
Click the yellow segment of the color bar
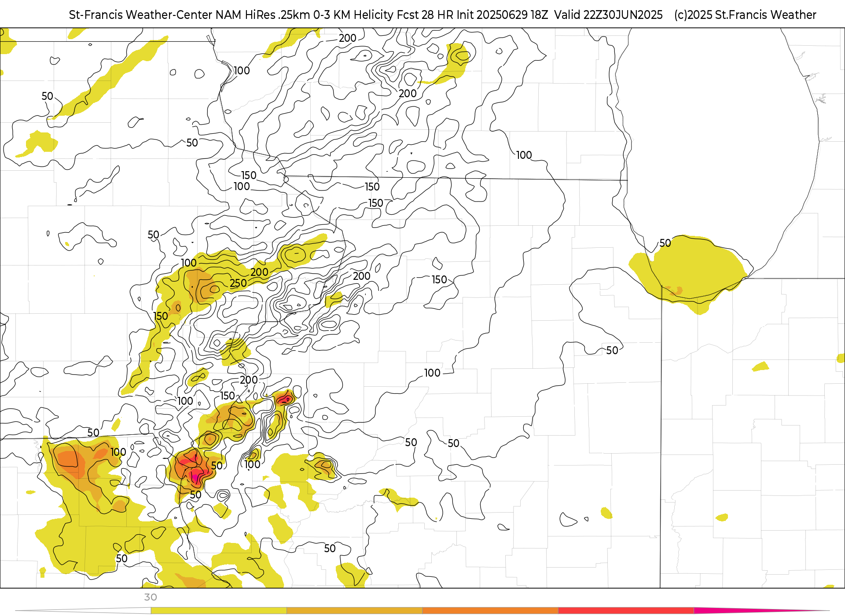pos(219,611)
